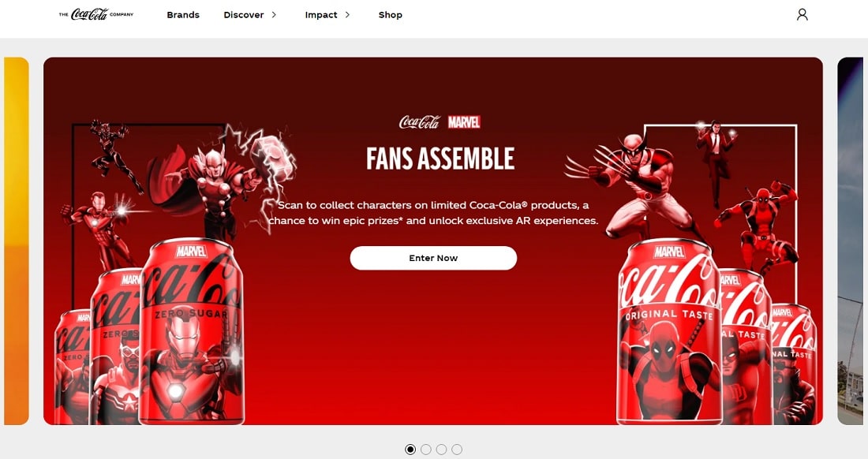
Task: Jump to the fourth carousel slide dot
Action: click(x=457, y=450)
